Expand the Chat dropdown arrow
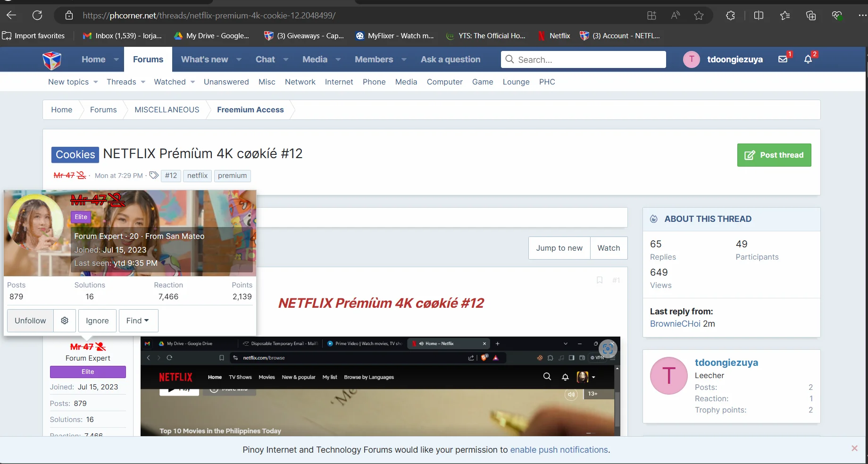This screenshot has width=868, height=464. pyautogui.click(x=285, y=59)
